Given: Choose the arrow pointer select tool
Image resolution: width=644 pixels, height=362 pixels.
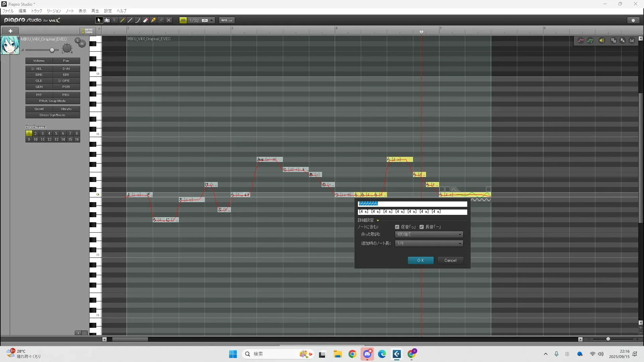Looking at the screenshot, I should pyautogui.click(x=99, y=20).
